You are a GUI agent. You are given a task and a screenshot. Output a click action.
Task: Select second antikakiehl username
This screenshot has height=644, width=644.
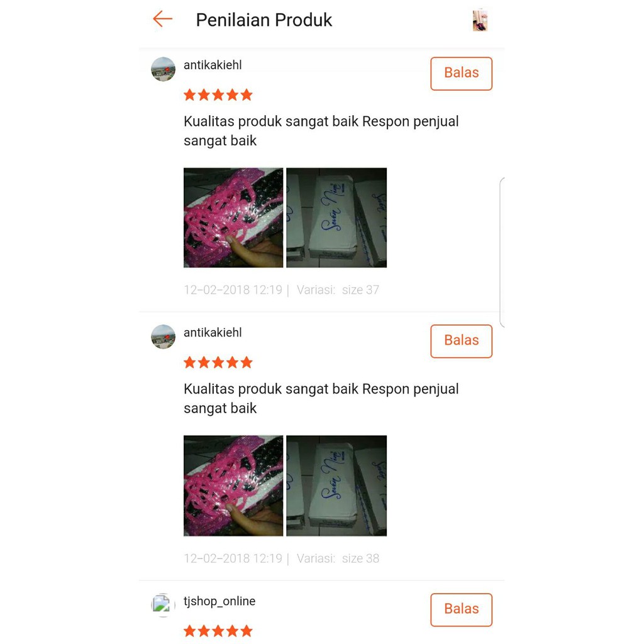[x=213, y=332]
